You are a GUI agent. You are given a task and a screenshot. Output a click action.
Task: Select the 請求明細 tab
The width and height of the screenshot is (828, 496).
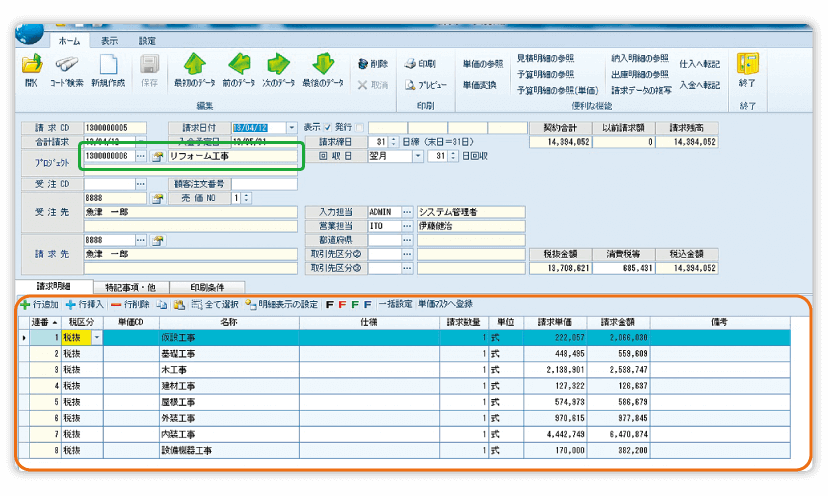(53, 286)
